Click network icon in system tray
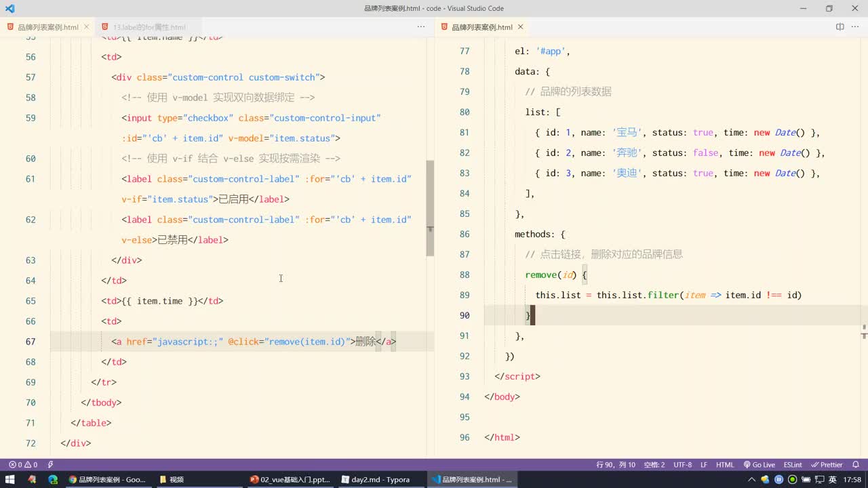This screenshot has height=488, width=868. (x=818, y=479)
